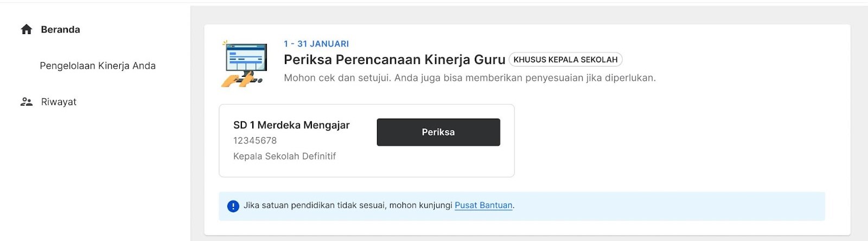Screen dimensions: 868x241
Task: Click the Riwayat label text
Action: point(59,102)
